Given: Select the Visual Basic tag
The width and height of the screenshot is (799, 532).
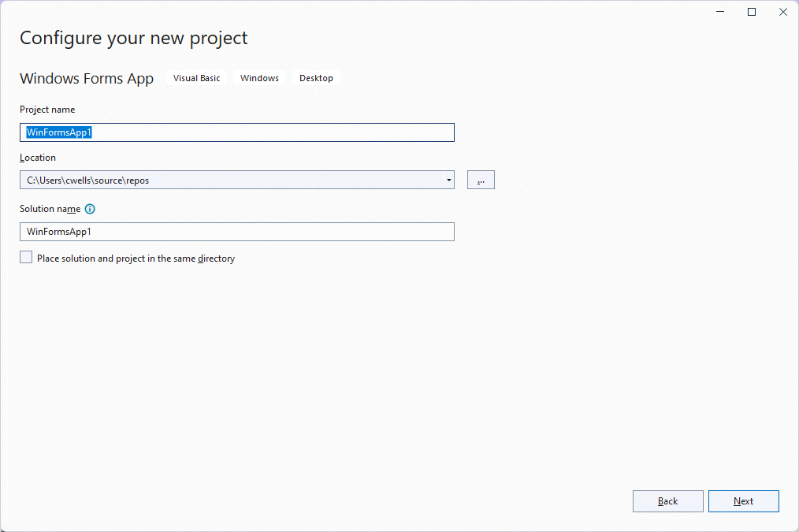Looking at the screenshot, I should point(197,78).
